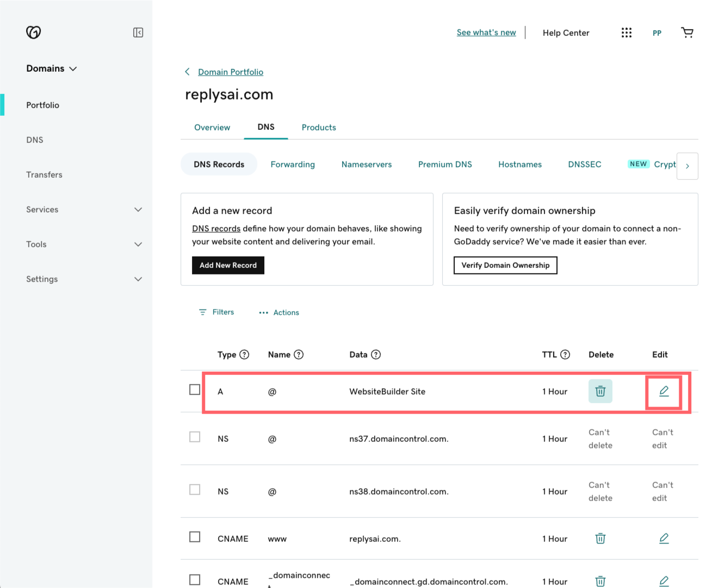The width and height of the screenshot is (719, 588).
Task: Open the NEW Crypto sub-tab
Action: 652,164
